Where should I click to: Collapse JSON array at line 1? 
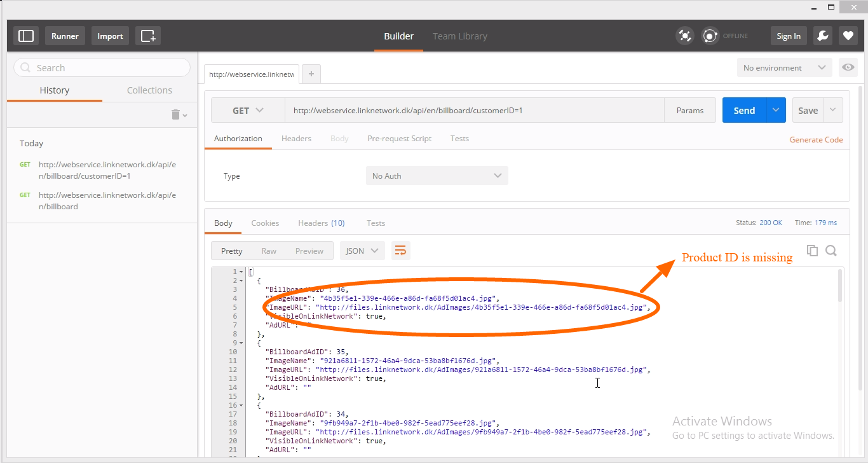click(241, 272)
